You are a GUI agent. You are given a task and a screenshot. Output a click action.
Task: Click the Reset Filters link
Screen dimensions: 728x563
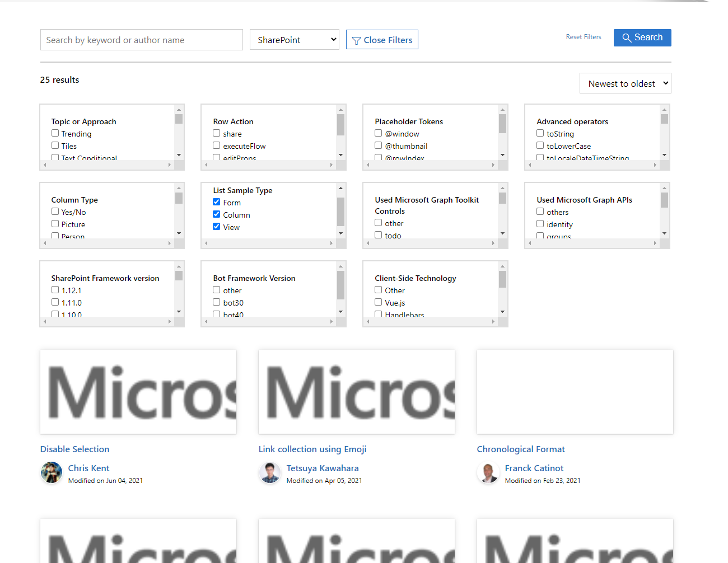pyautogui.click(x=584, y=36)
